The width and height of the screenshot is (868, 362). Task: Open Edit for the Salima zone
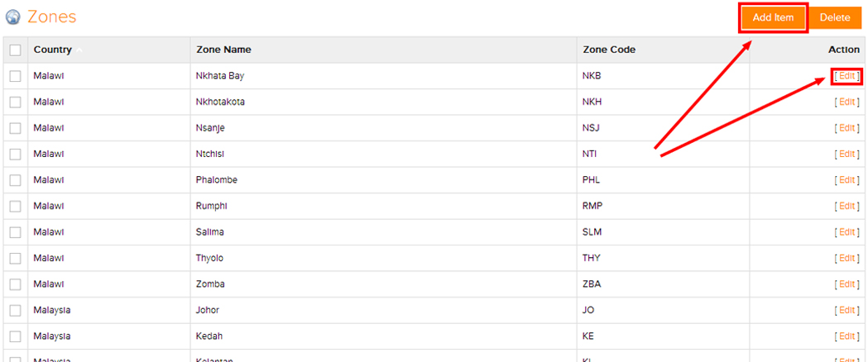click(847, 232)
